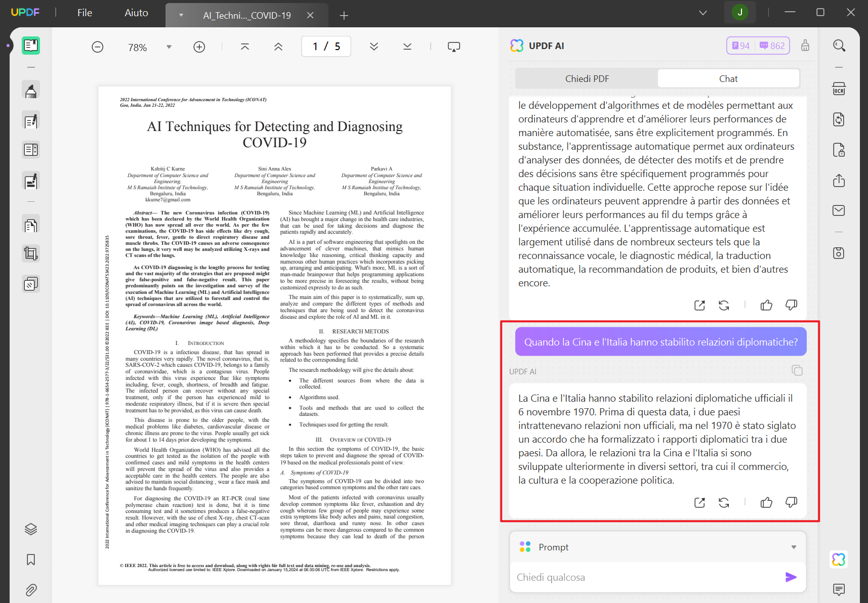Click the Chiedi PDF button
The image size is (868, 603).
[x=587, y=78]
